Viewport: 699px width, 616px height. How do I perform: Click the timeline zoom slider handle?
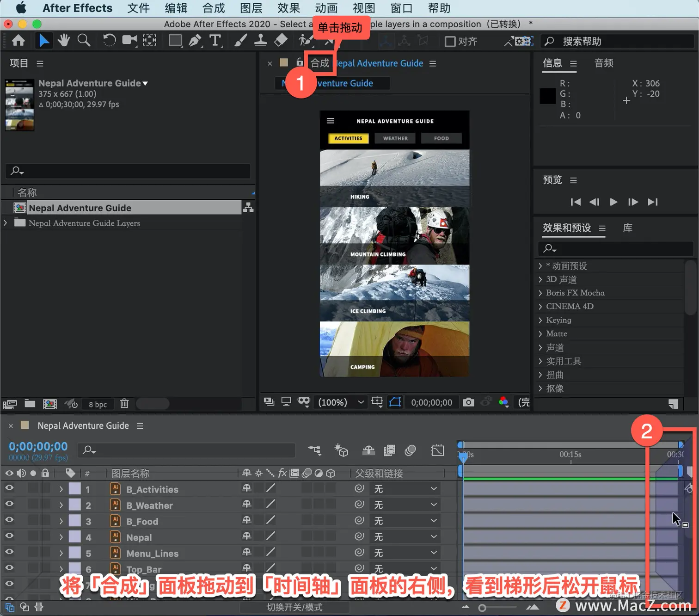click(x=482, y=608)
